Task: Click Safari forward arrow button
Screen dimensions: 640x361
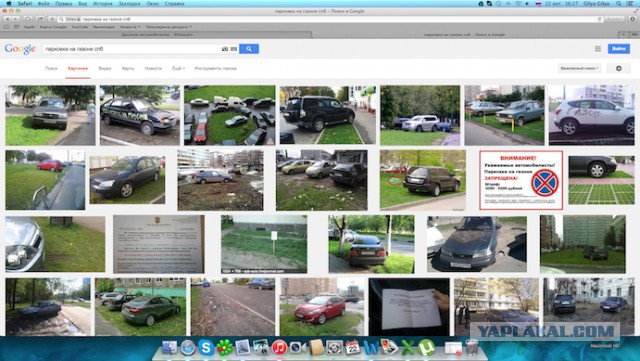Action: click(16, 19)
